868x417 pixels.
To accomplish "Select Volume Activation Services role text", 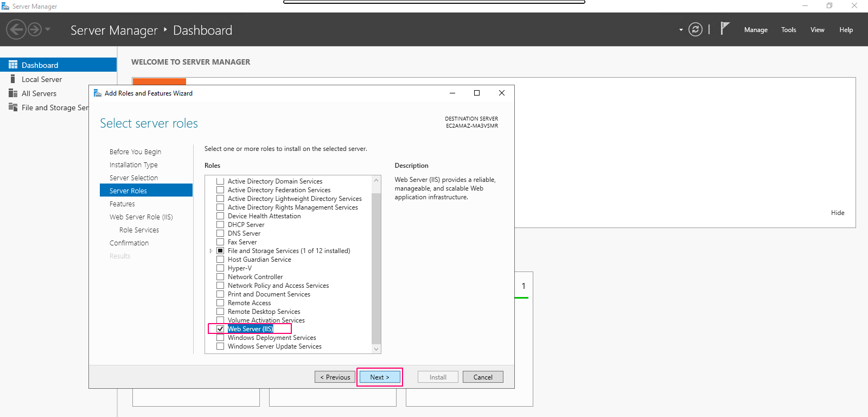I will 266,320.
